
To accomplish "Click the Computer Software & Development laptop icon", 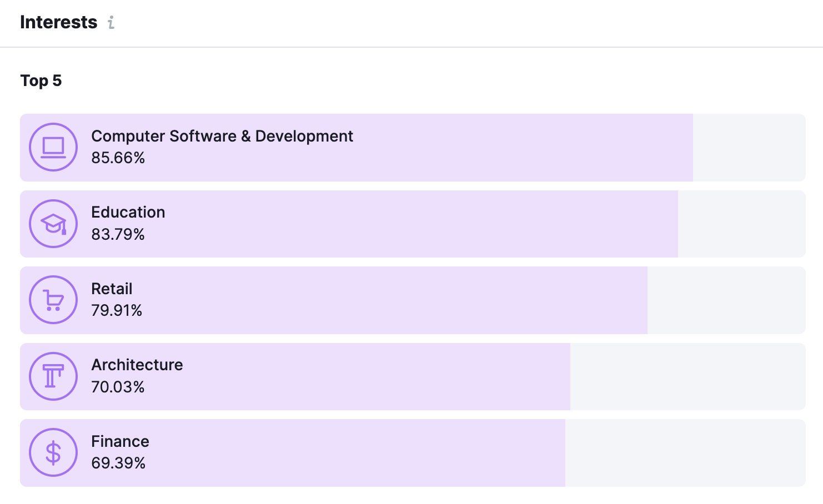I will coord(53,147).
